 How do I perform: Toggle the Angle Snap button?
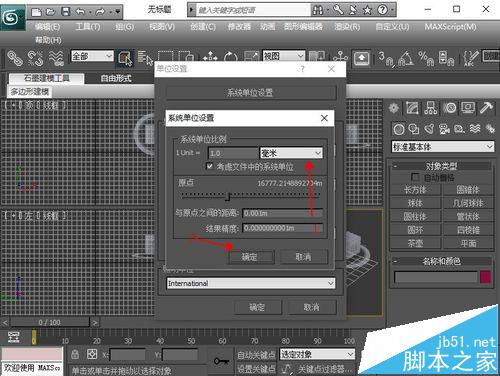[406, 58]
